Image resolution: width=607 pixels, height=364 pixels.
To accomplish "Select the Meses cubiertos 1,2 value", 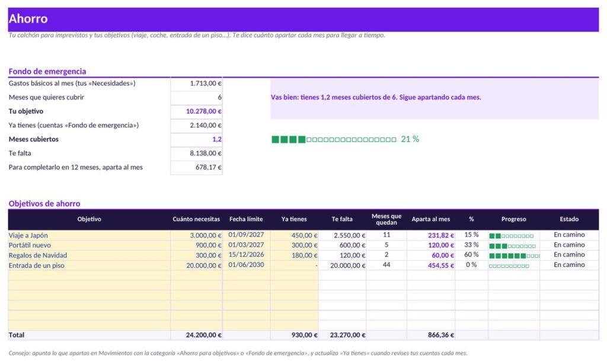I will coord(196,139).
